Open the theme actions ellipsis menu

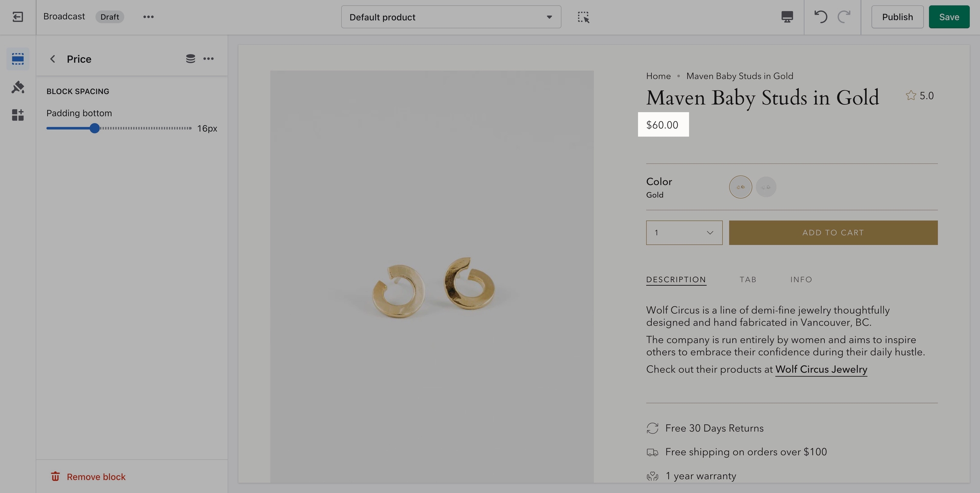click(148, 17)
